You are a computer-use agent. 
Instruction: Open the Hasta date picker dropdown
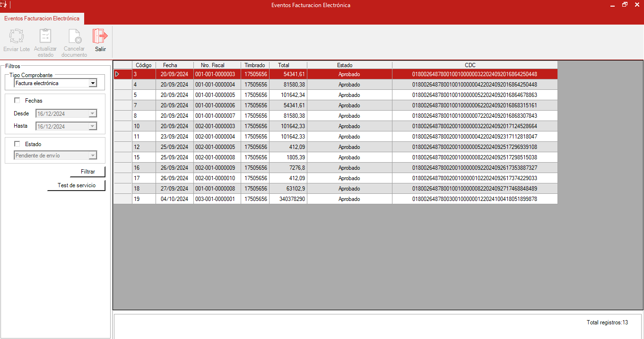tap(93, 126)
